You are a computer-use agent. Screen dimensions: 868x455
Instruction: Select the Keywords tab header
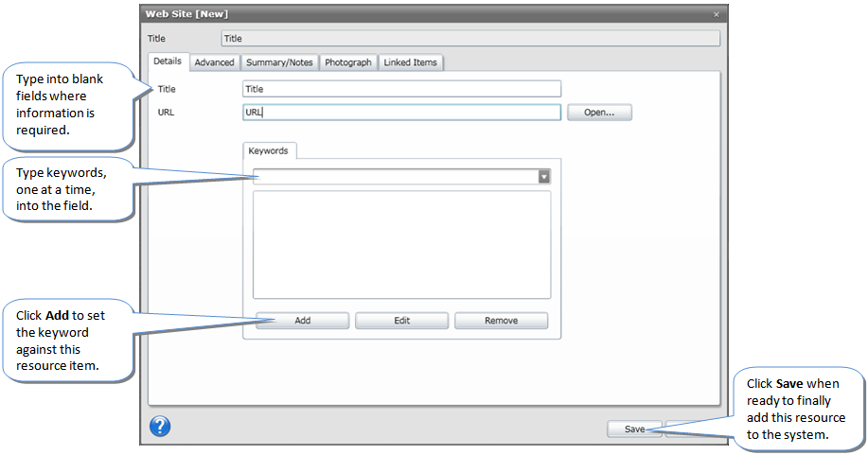(x=270, y=150)
